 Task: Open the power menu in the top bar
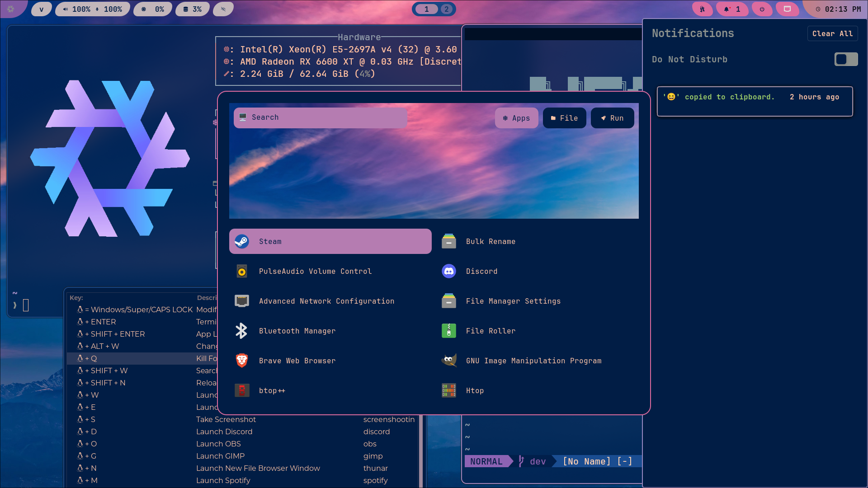point(762,9)
